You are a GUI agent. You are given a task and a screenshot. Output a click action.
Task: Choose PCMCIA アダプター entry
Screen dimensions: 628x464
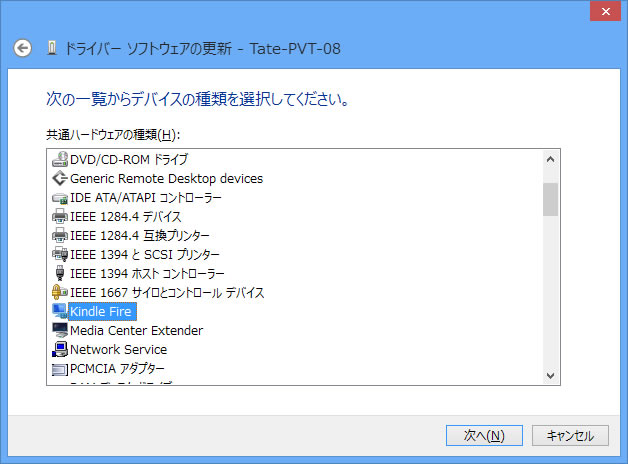[x=117, y=368]
